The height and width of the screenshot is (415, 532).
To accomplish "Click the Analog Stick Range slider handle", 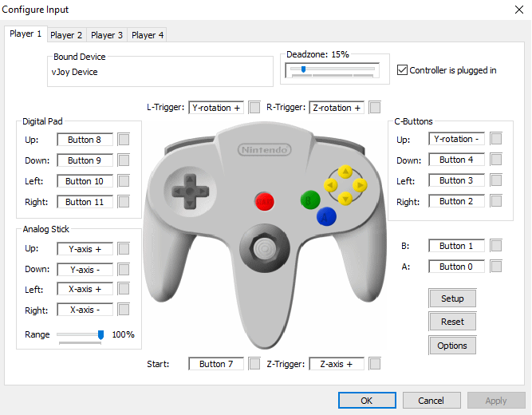I will click(100, 334).
